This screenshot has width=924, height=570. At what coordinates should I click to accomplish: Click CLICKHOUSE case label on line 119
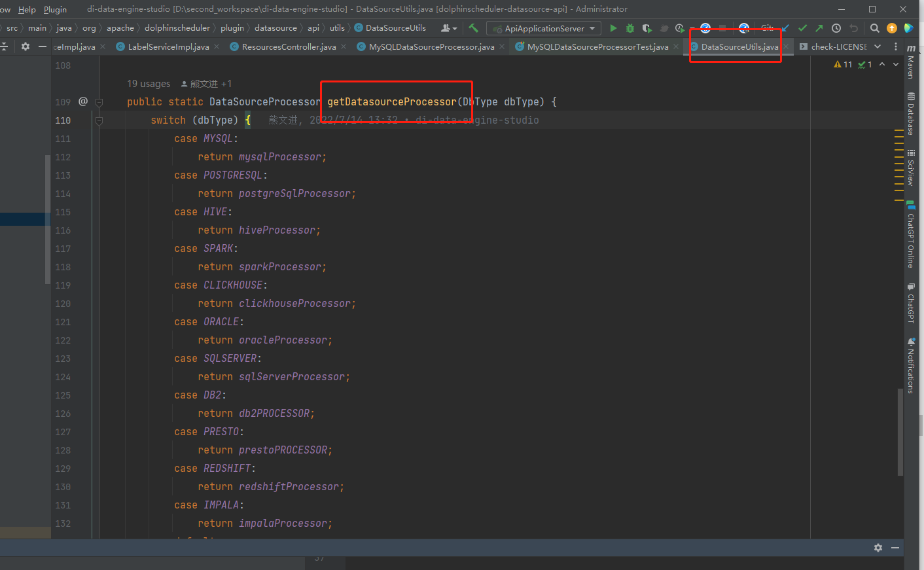(233, 285)
